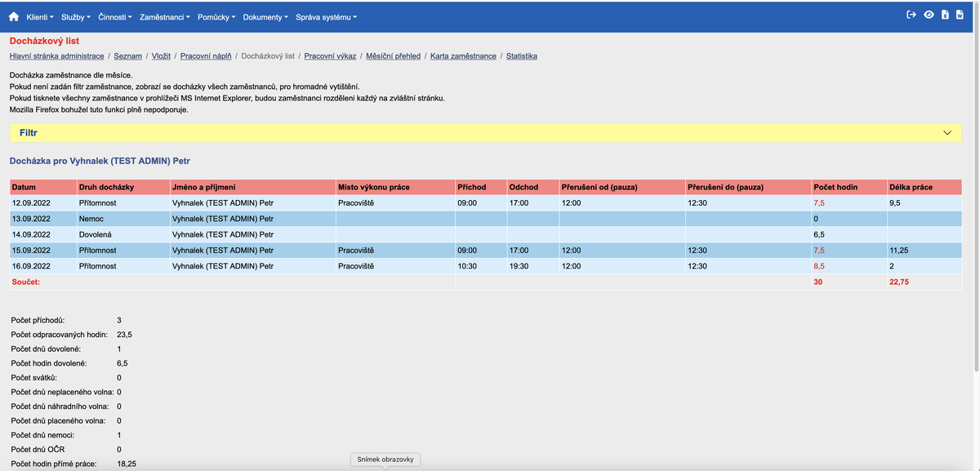Viewport: 980px width, 471px height.
Task: Click the Vložit breadcrumb link
Action: 161,56
